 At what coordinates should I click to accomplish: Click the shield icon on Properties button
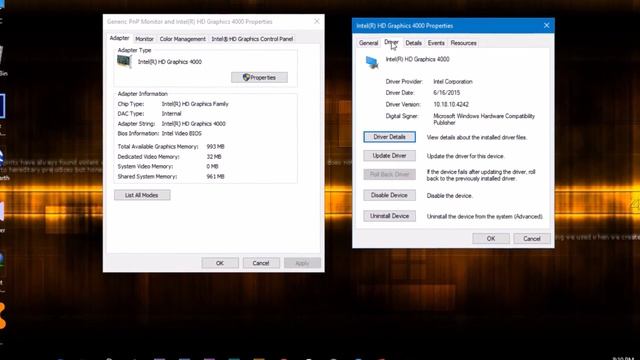246,77
